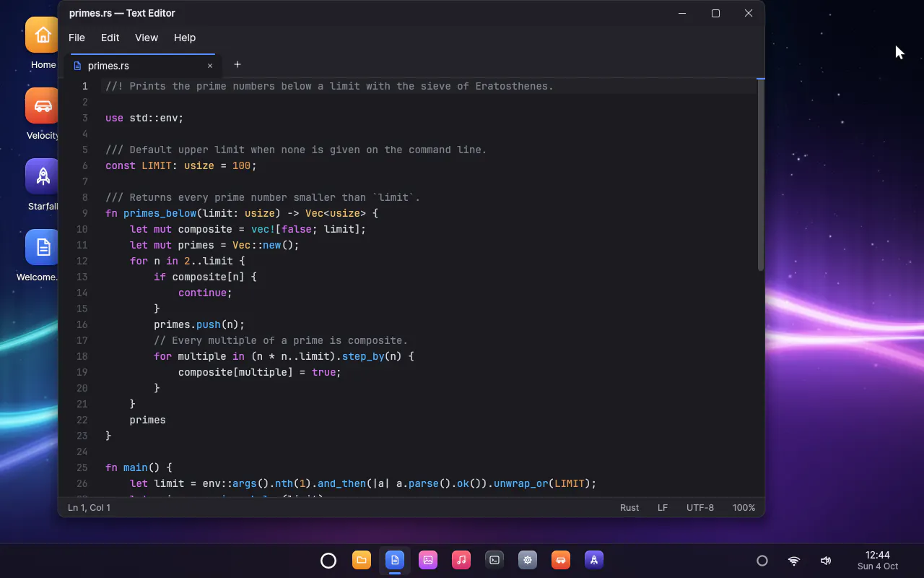Launch Starfall from the desktop

coord(43,185)
